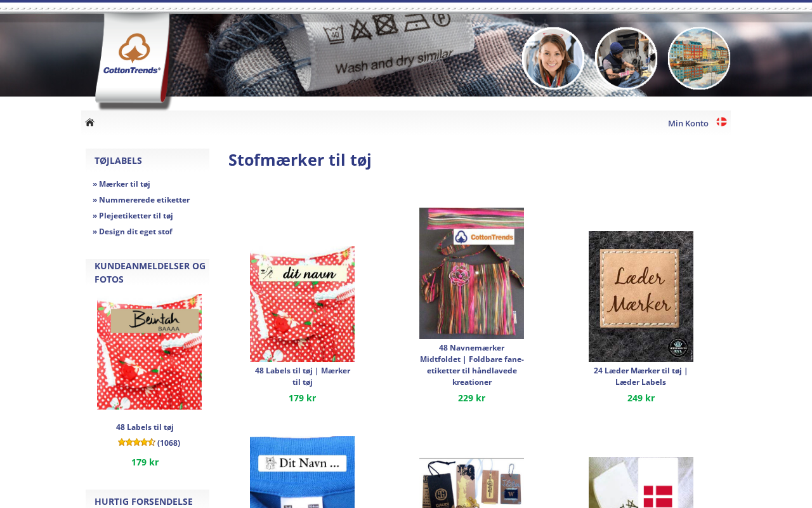Open Mærker til tøj sidebar link
812x508 pixels.
click(121, 184)
